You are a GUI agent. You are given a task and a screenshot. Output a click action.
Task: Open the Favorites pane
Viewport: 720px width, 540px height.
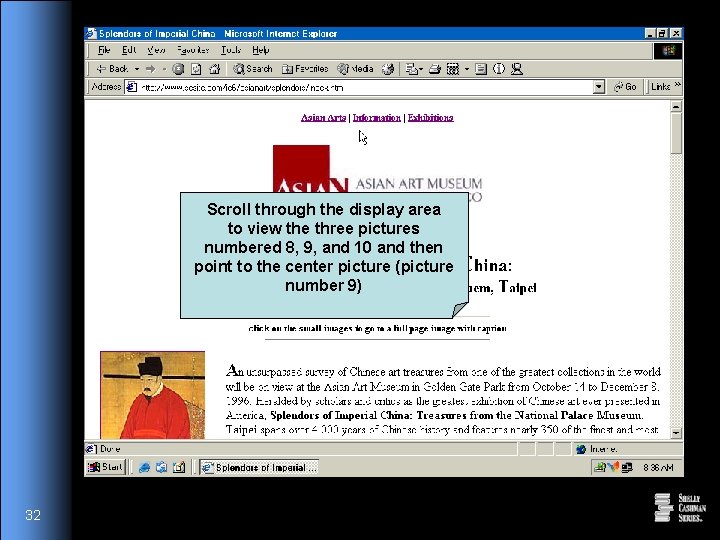pyautogui.click(x=305, y=69)
